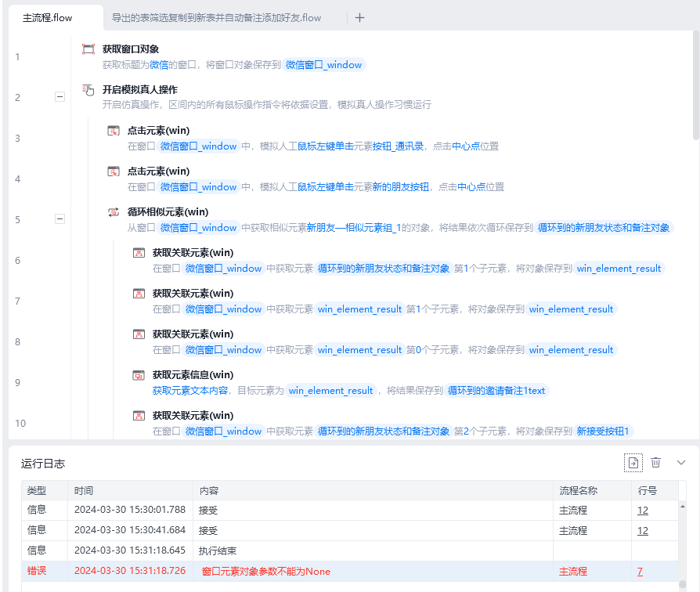Select the 执行结束 log row

coord(350,551)
